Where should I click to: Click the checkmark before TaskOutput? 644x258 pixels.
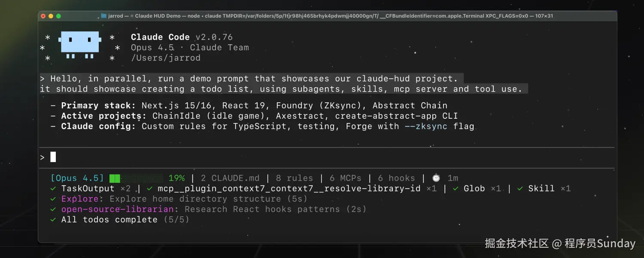click(53, 188)
